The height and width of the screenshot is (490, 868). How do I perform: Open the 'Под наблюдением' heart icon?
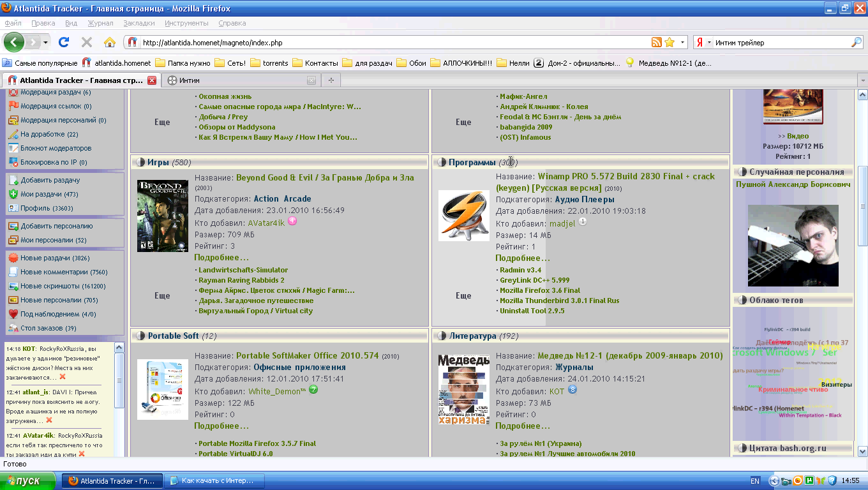tap(13, 314)
